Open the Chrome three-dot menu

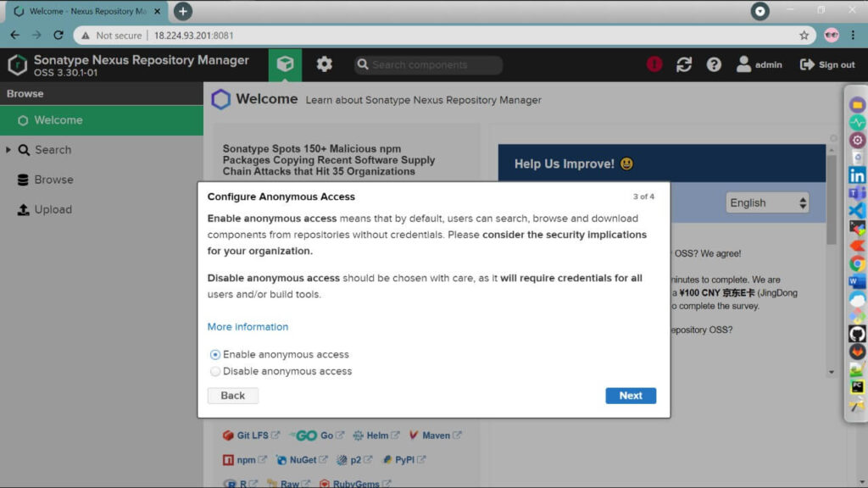tap(853, 36)
